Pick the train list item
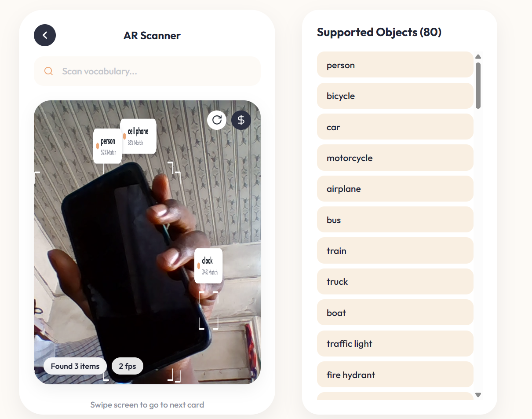 click(x=395, y=251)
